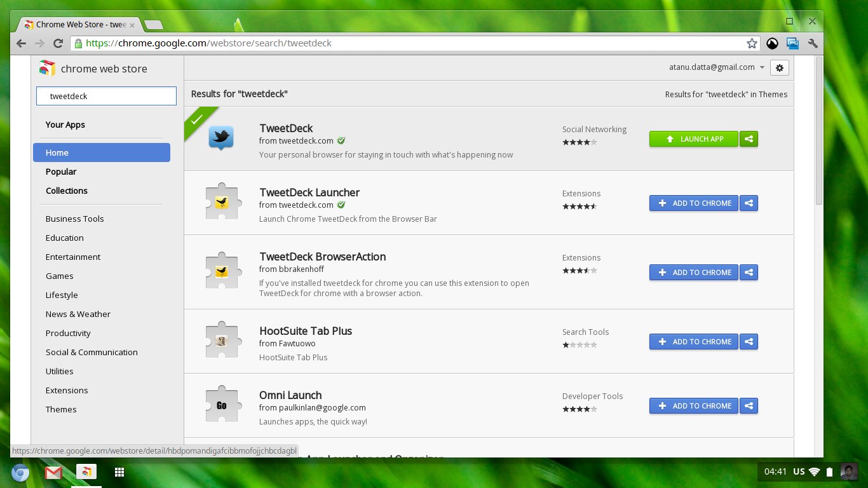Browse the Lifestyle category
Image resolution: width=868 pixels, height=488 pixels.
[x=62, y=295]
